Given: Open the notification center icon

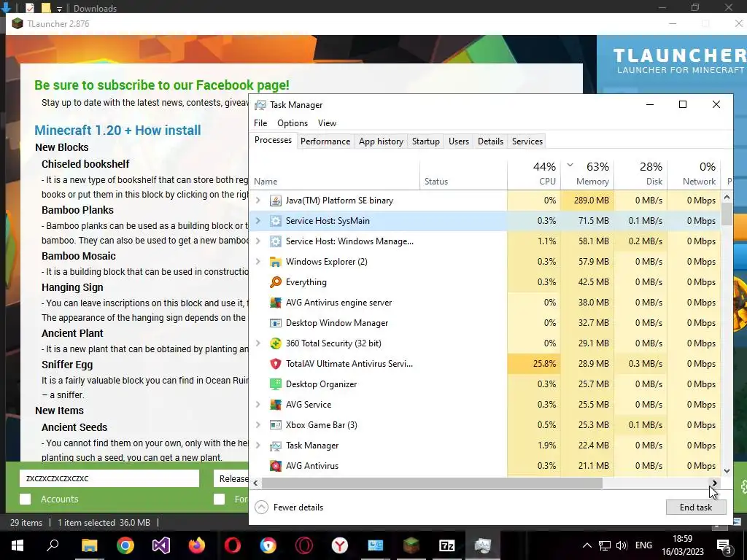Looking at the screenshot, I should pos(724,545).
